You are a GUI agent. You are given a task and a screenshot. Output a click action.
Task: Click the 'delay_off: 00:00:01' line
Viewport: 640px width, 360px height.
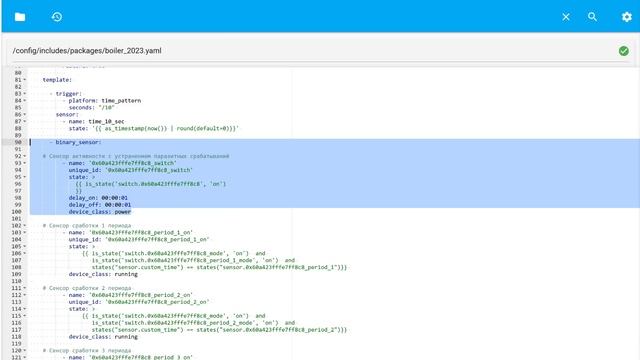[100, 204]
